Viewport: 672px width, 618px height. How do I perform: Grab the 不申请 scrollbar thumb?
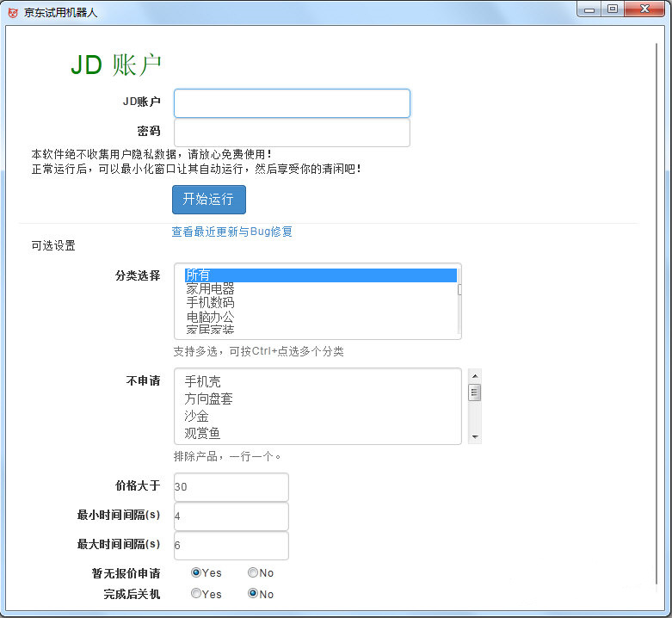[x=474, y=392]
